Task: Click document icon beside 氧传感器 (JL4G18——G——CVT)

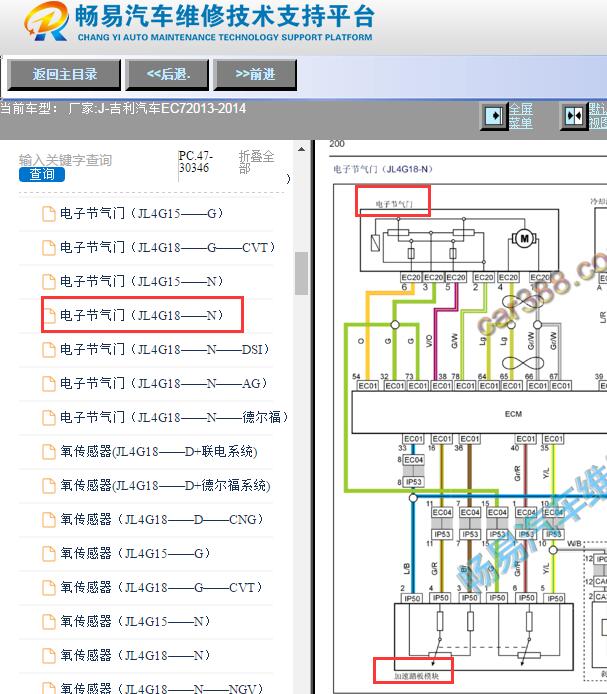Action: pos(49,587)
